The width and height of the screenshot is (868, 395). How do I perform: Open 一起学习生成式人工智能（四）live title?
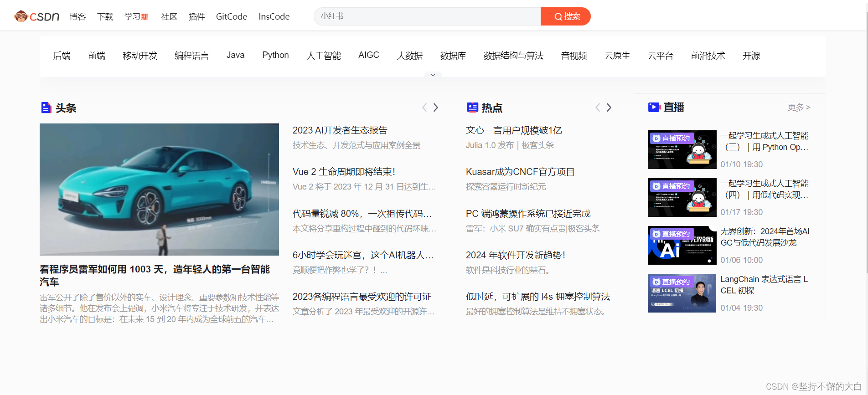765,189
